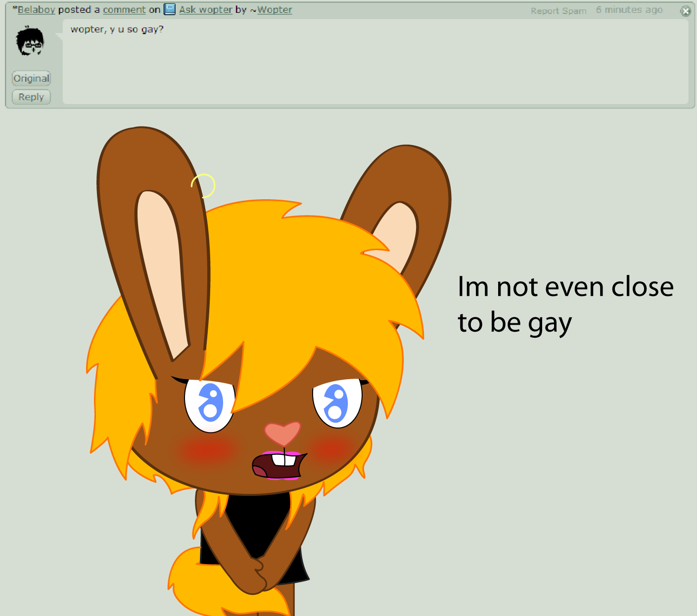This screenshot has width=697, height=616.
Task: Follow the 'comment' hyperlink
Action: pos(124,10)
